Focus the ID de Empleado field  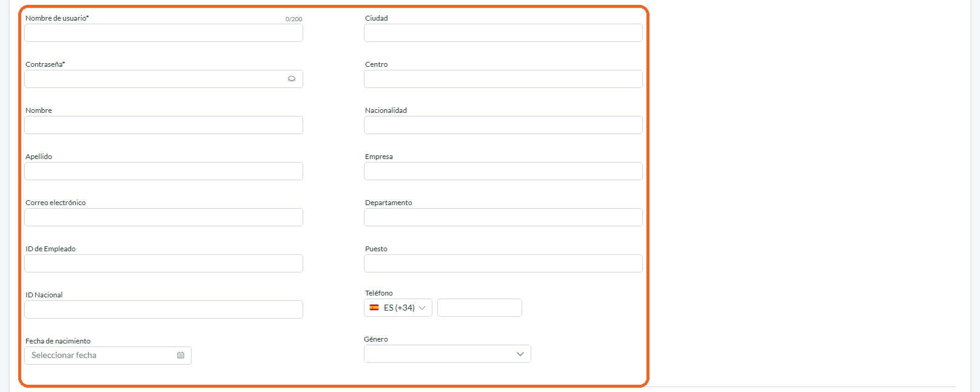[x=164, y=263]
